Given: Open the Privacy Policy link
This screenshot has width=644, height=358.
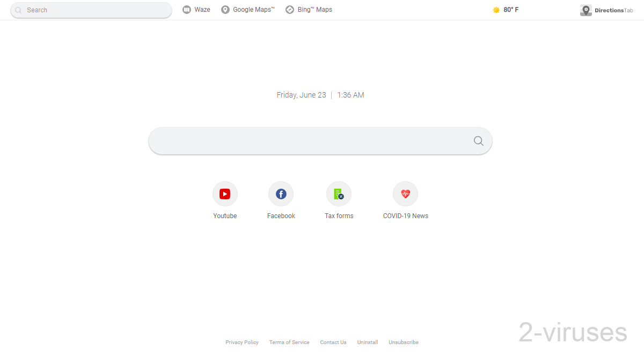Looking at the screenshot, I should (x=241, y=342).
